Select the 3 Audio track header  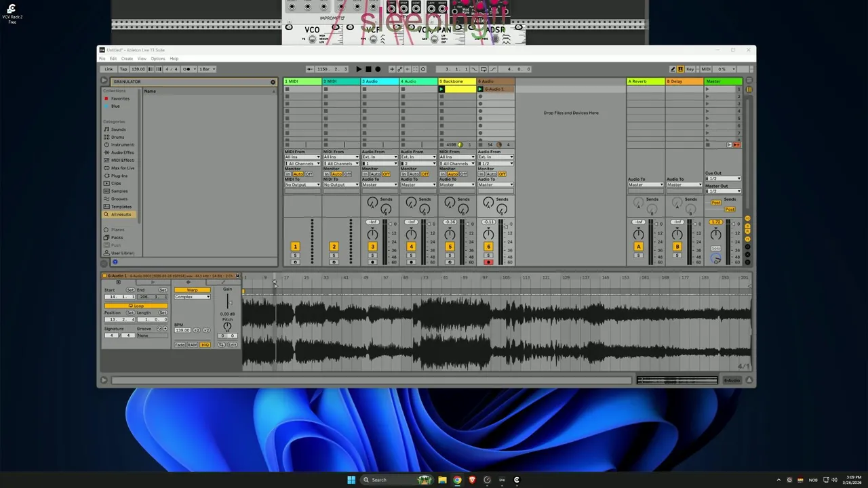380,81
